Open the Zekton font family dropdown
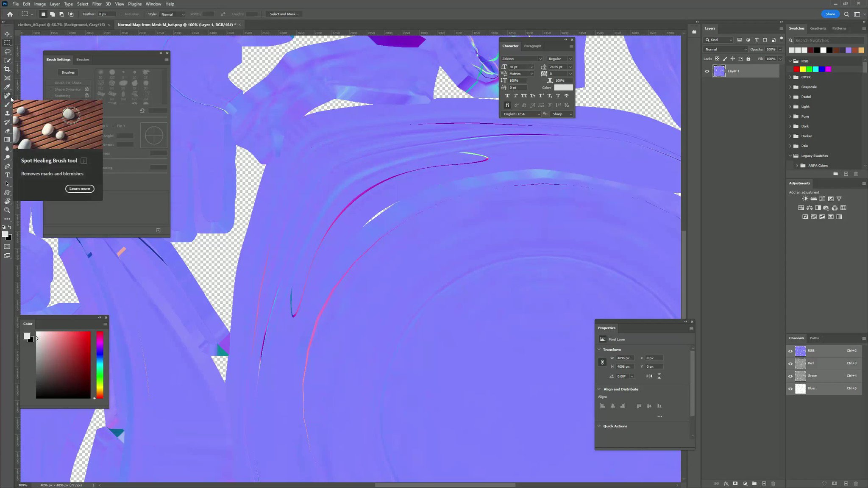Image resolution: width=868 pixels, height=488 pixels. (540, 59)
